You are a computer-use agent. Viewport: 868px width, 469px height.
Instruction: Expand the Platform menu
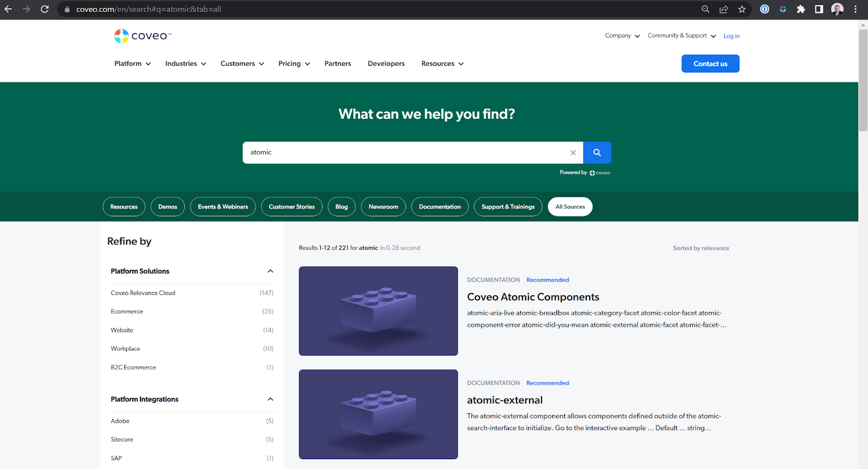click(132, 64)
